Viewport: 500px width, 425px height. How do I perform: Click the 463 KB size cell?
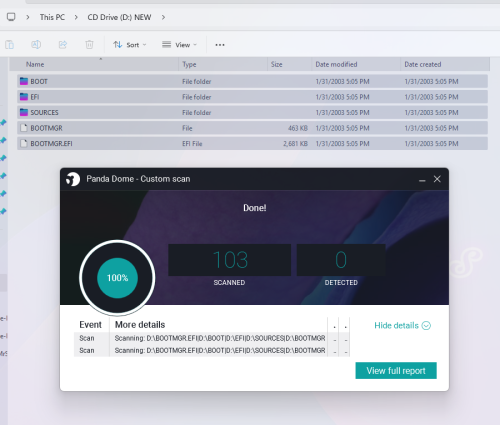coord(298,128)
